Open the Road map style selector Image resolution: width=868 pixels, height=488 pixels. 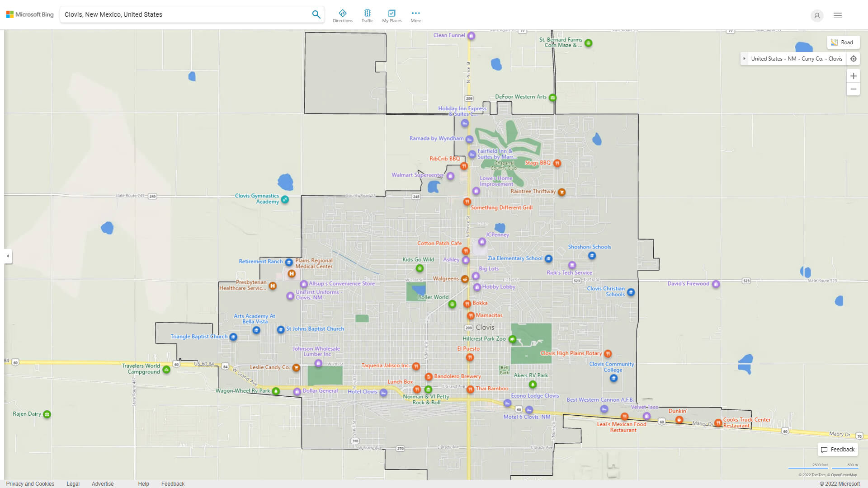click(x=843, y=42)
